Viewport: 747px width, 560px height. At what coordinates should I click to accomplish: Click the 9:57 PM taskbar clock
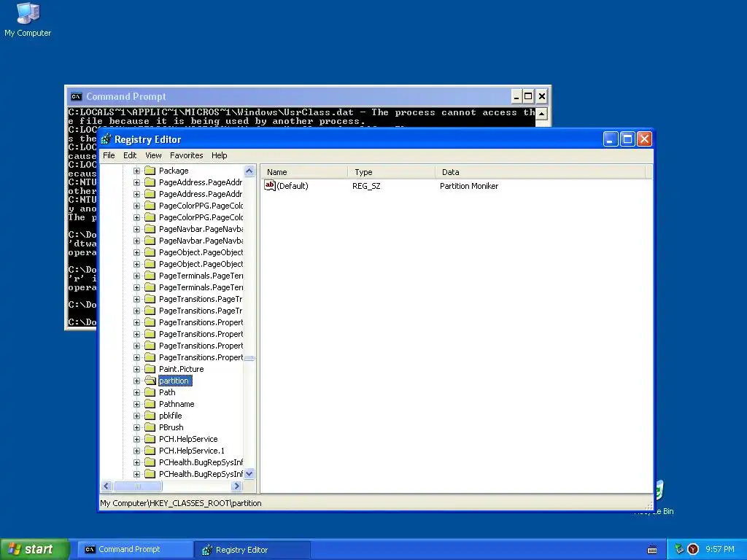click(720, 549)
